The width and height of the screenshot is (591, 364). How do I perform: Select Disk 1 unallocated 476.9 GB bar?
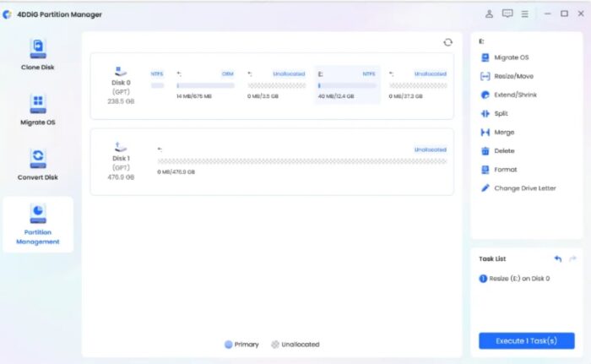tap(302, 161)
